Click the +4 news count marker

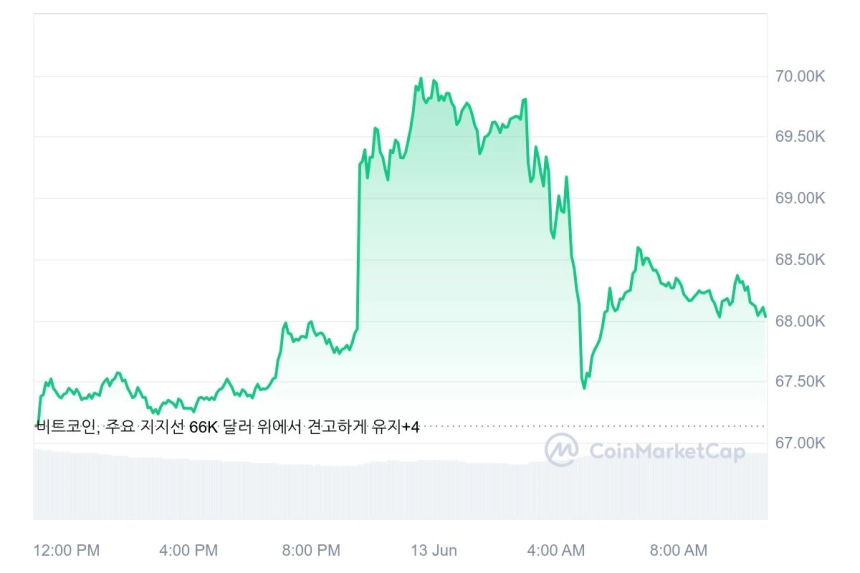[410, 427]
